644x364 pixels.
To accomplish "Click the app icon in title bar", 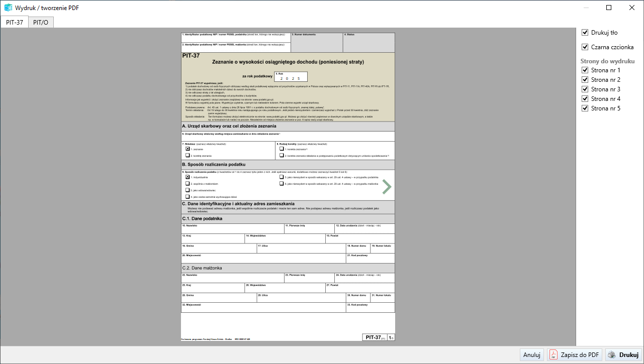I will [x=8, y=8].
